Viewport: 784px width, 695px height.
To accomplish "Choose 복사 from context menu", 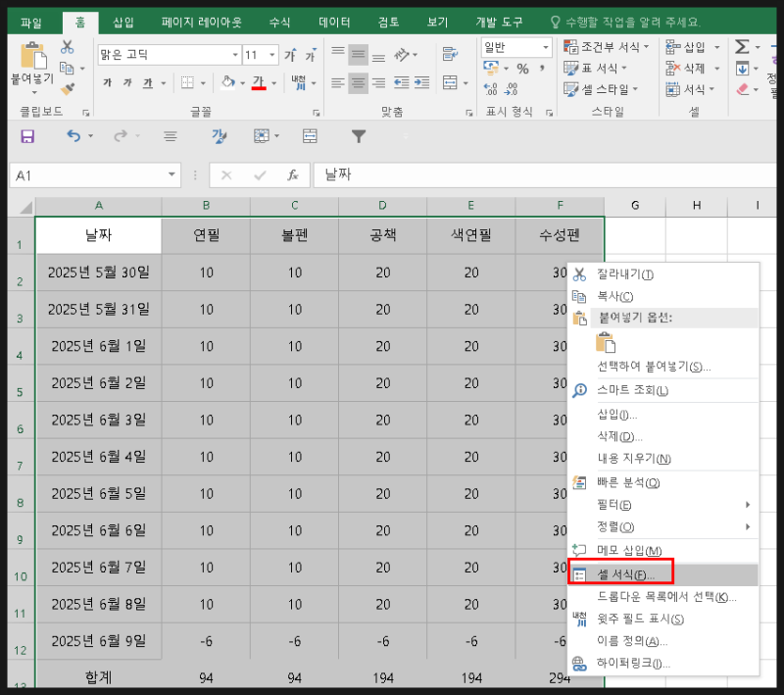I will (663, 296).
